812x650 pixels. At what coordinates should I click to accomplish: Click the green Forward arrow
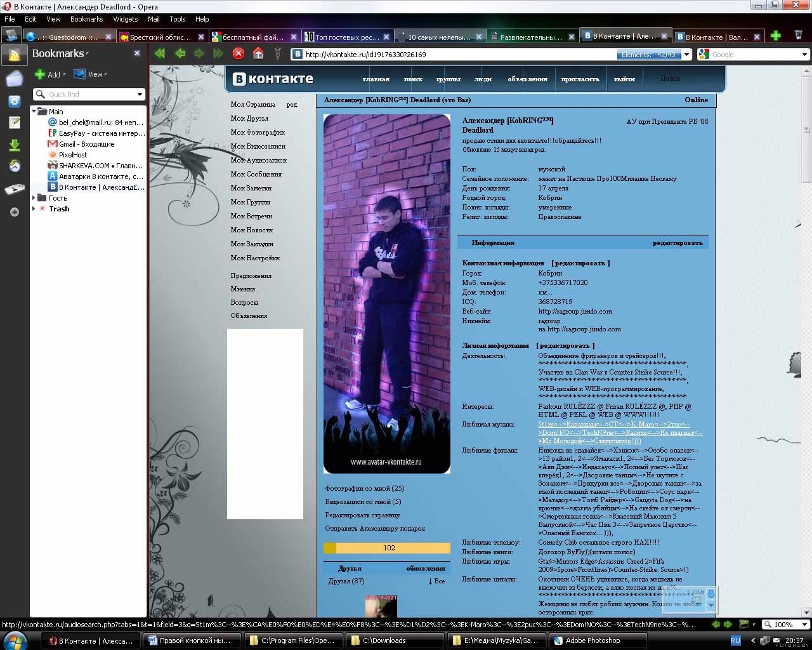pos(199,54)
